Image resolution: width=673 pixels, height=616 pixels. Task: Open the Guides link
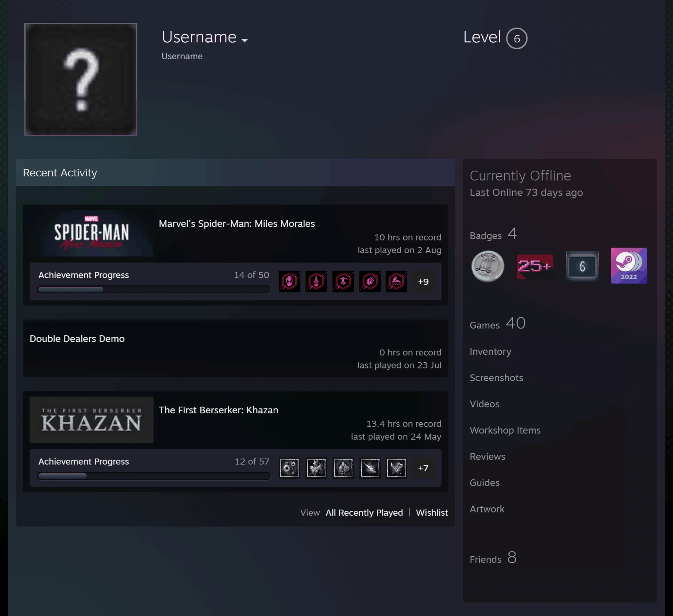click(x=484, y=483)
